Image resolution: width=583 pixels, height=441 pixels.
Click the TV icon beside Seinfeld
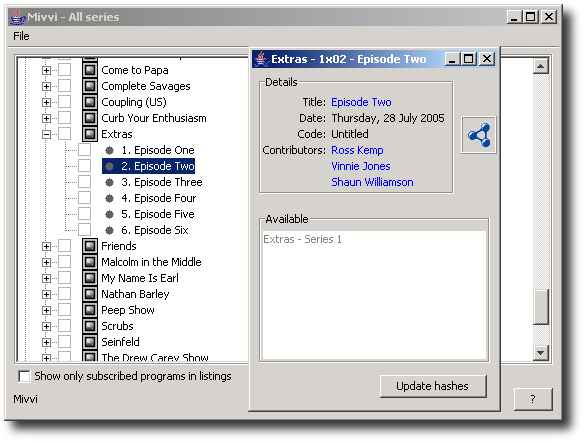point(90,342)
